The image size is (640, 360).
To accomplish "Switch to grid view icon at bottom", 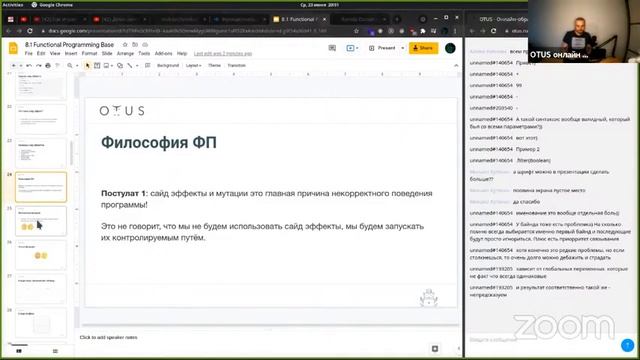I will click(x=55, y=351).
